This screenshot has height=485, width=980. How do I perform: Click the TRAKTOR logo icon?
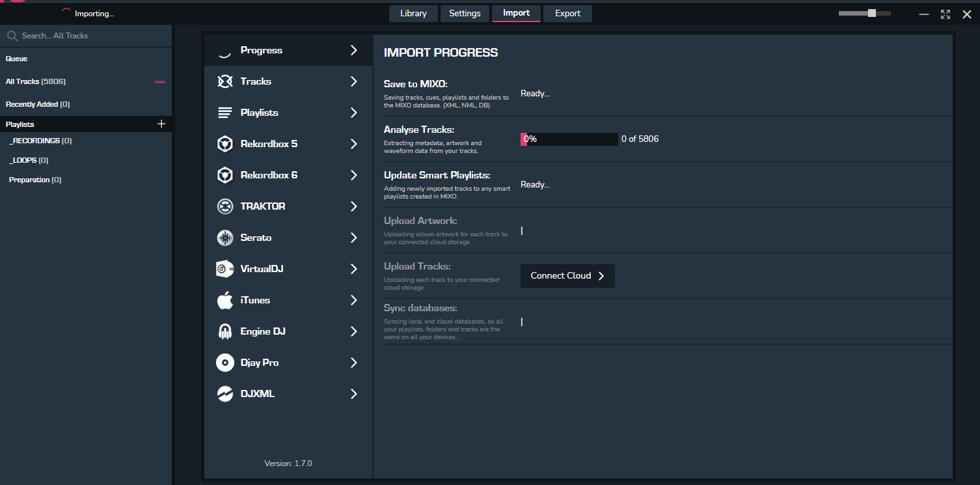pos(225,206)
